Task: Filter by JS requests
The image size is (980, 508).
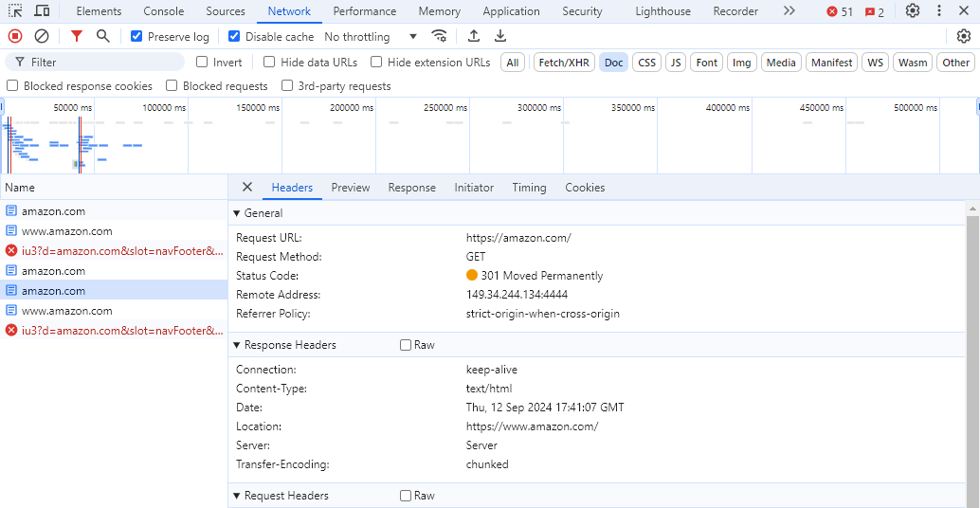Action: click(676, 63)
